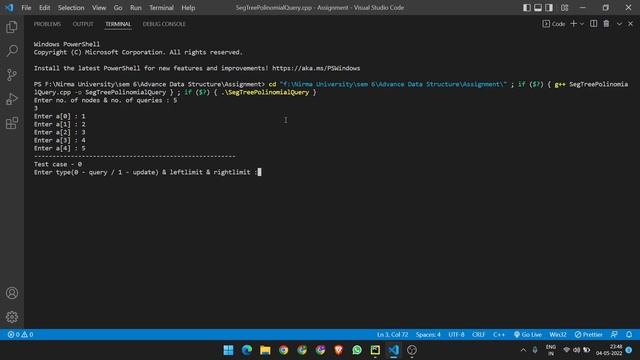This screenshot has width=640, height=360.
Task: Open the terminal launch profile dropdown
Action: click(x=582, y=24)
